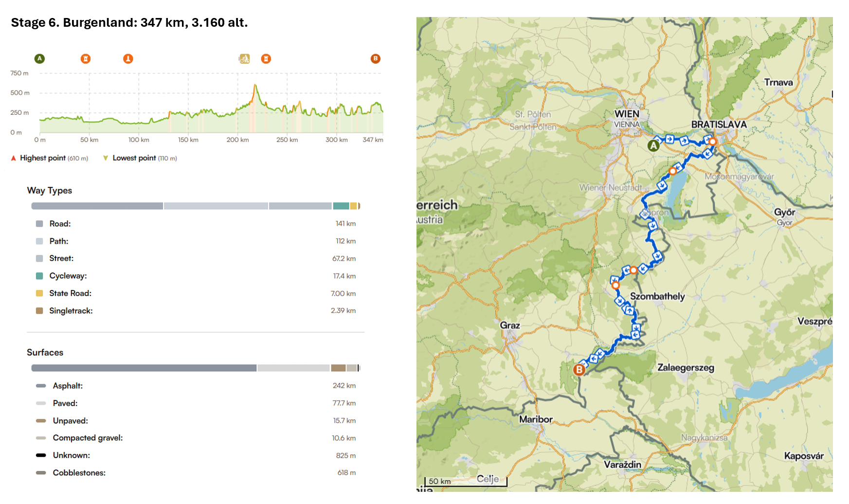Select the monument marker near 100 km
This screenshot has width=849, height=504.
[x=128, y=59]
